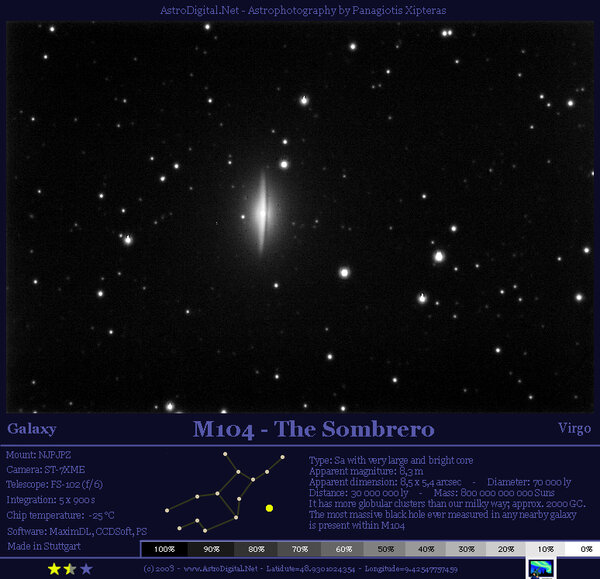The image size is (600, 579).
Task: Click the www.AstroDigital.Net footer link
Action: click(x=221, y=569)
